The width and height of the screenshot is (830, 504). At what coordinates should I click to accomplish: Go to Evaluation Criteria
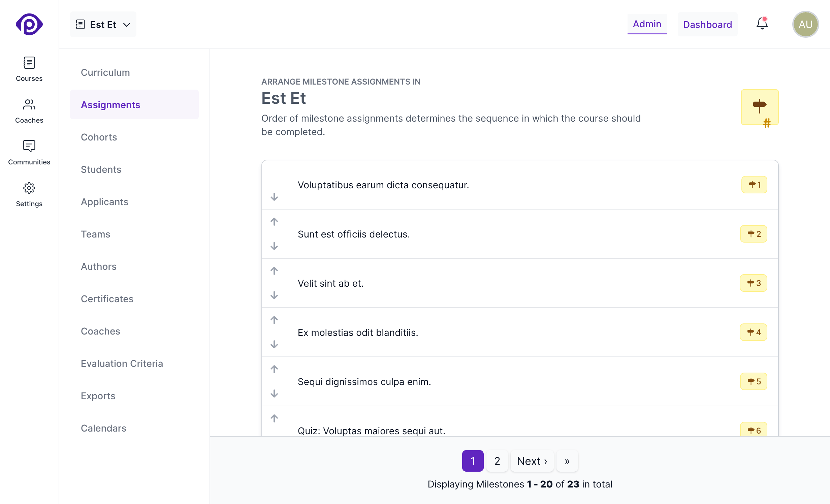[x=122, y=364]
